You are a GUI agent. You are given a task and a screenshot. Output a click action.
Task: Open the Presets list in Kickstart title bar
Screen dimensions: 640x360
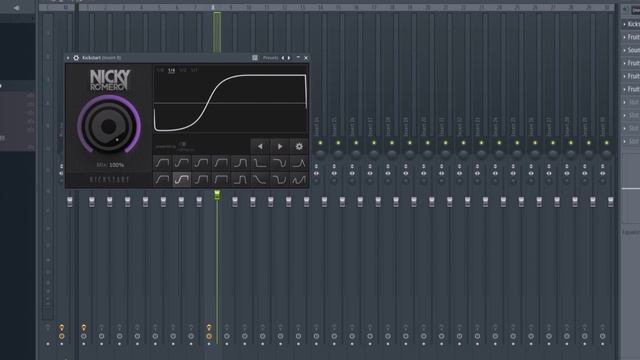270,58
